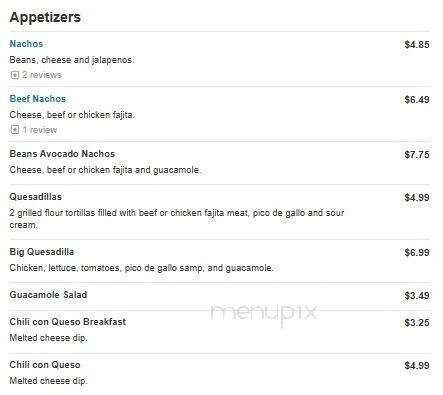Image resolution: width=443 pixels, height=395 pixels.
Task: Click the $3.49 Guacamole Salad price
Action: point(417,296)
